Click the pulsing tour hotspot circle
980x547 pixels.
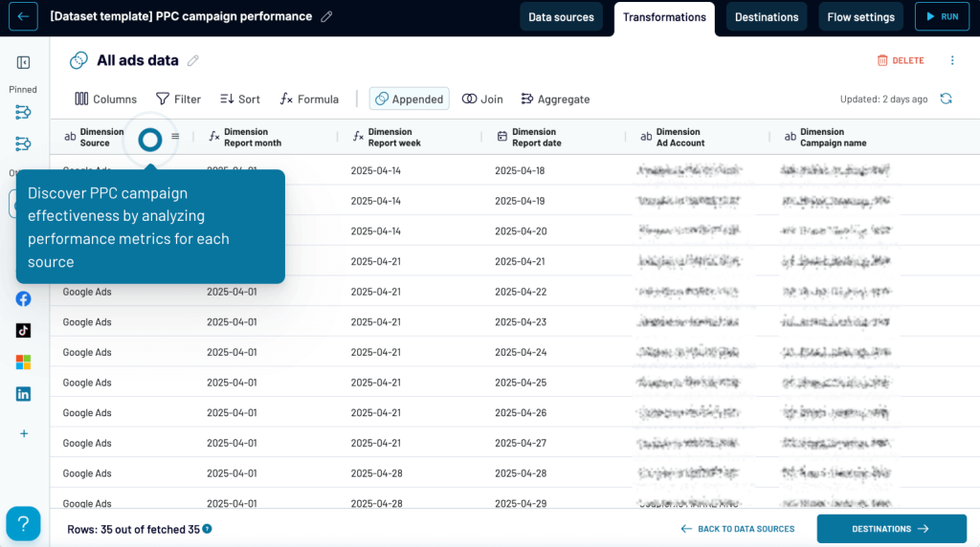tap(150, 140)
